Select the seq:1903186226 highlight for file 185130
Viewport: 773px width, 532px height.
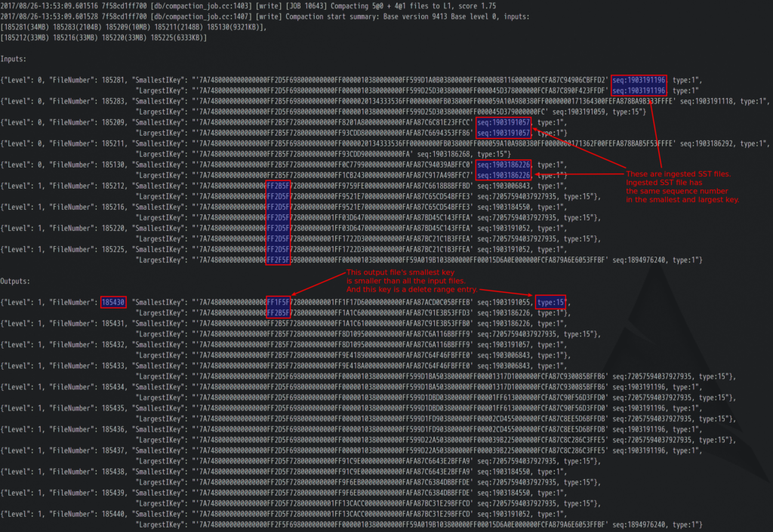pyautogui.click(x=503, y=164)
